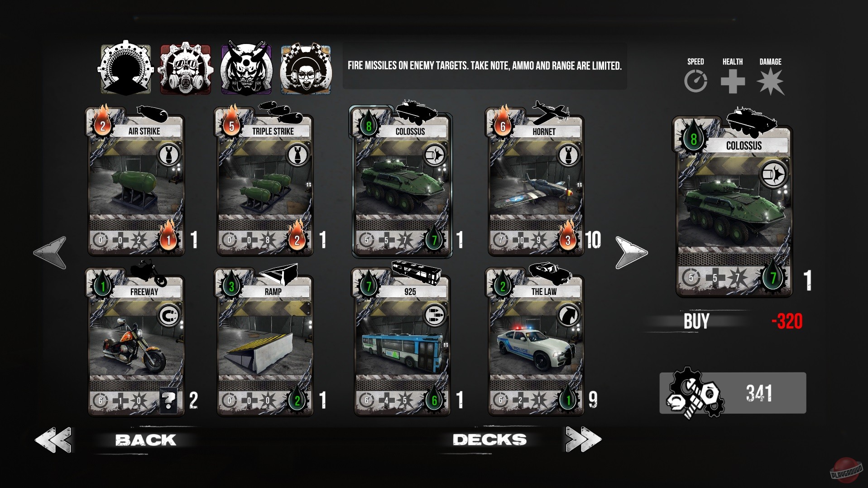The image size is (868, 488).
Task: Select the gear silhouette faction icon
Action: [x=125, y=68]
